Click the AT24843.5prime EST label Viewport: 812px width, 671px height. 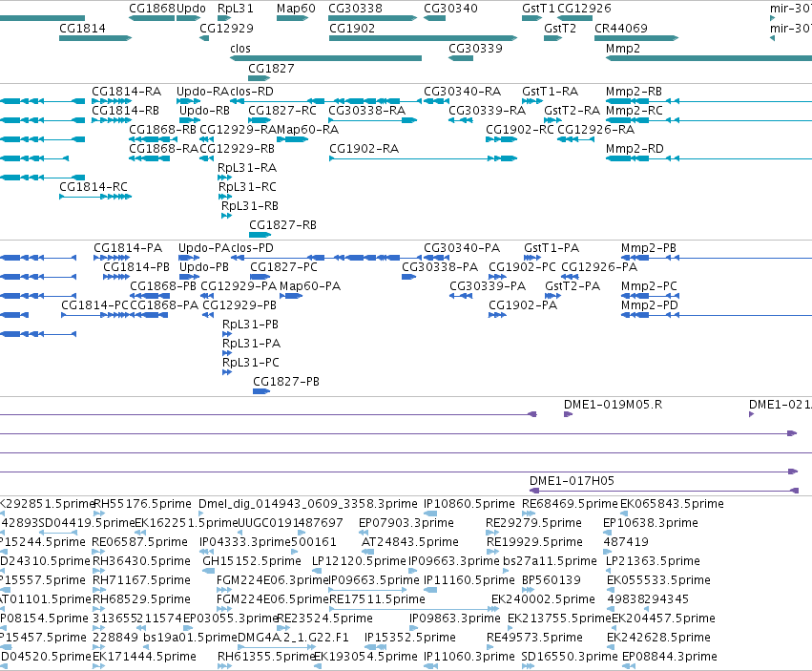tap(410, 542)
